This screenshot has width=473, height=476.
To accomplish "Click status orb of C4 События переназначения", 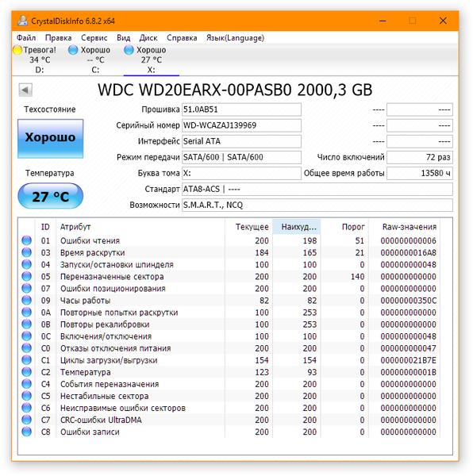I will pyautogui.click(x=27, y=384).
